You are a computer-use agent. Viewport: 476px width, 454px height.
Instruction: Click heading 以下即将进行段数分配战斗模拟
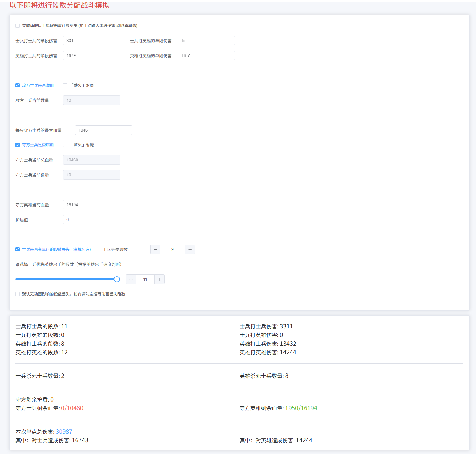[60, 5]
